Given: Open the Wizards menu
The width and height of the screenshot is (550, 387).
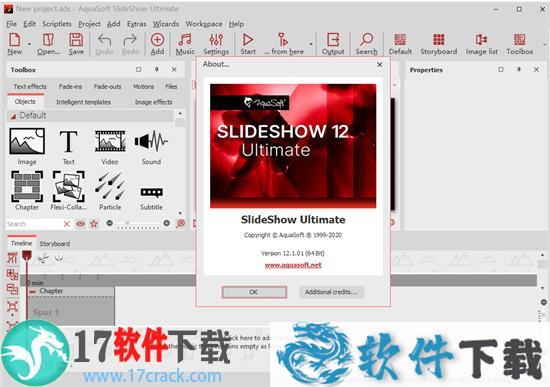Looking at the screenshot, I should pyautogui.click(x=166, y=24).
